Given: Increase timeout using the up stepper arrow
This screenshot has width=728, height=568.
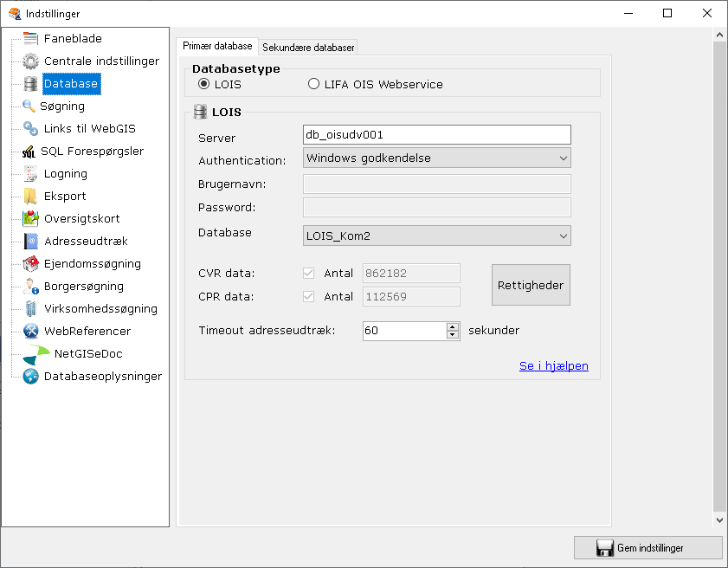Looking at the screenshot, I should pyautogui.click(x=454, y=326).
